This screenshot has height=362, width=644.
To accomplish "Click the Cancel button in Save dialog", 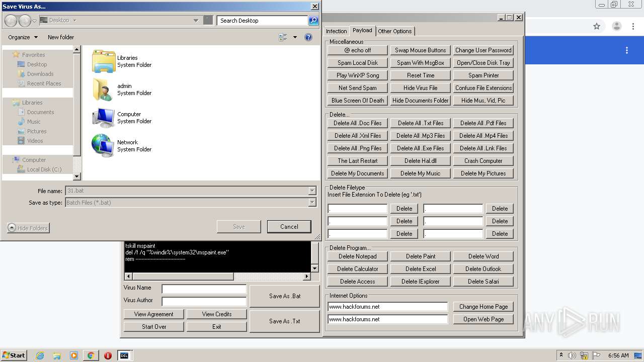I will pyautogui.click(x=289, y=227).
